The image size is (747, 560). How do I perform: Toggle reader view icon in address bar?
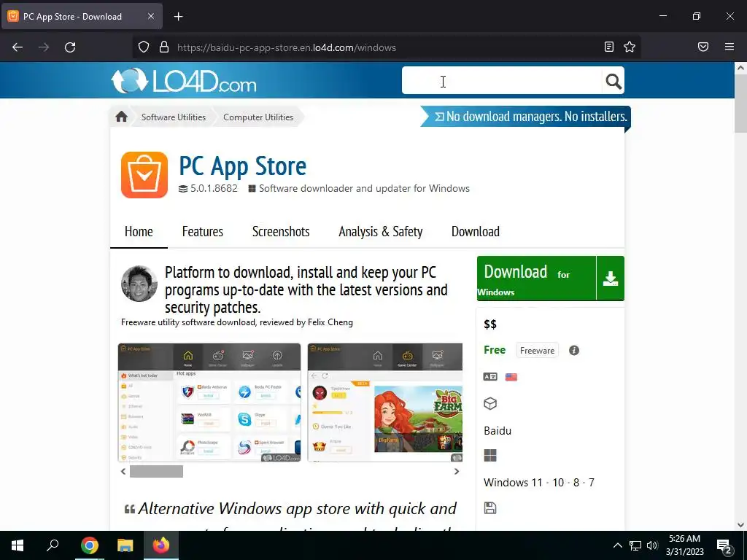coord(609,47)
